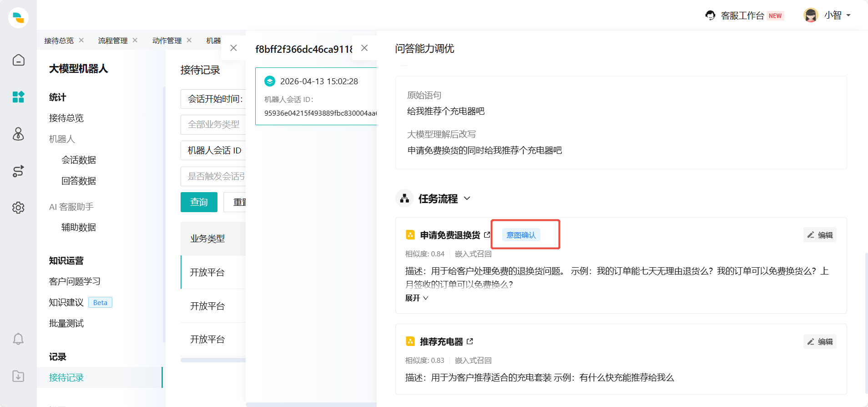Open the apps grid icon in sidebar
The height and width of the screenshot is (407, 868).
18,97
